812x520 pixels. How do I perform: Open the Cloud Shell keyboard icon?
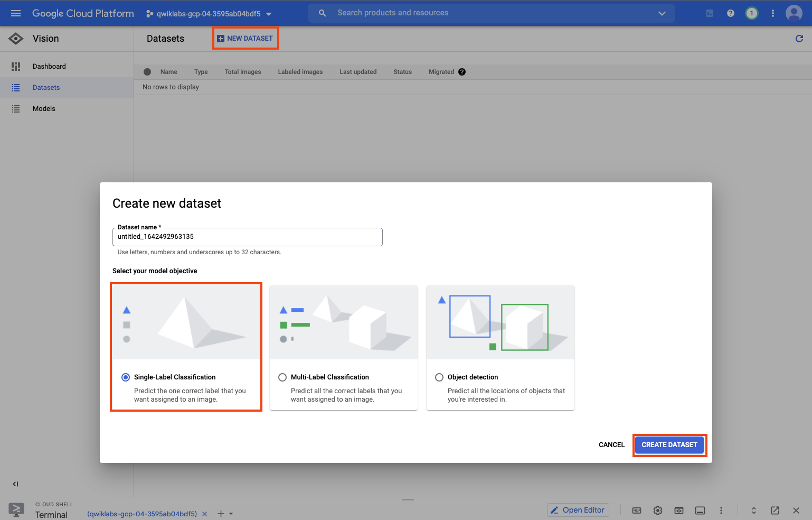[x=637, y=510]
